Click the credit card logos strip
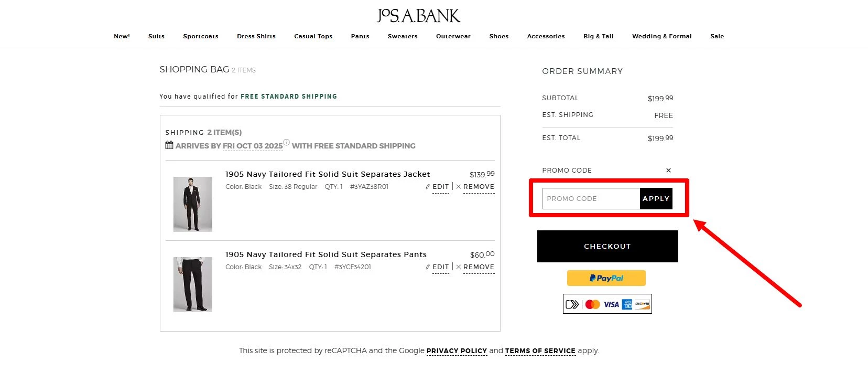The height and width of the screenshot is (372, 868). [x=607, y=304]
